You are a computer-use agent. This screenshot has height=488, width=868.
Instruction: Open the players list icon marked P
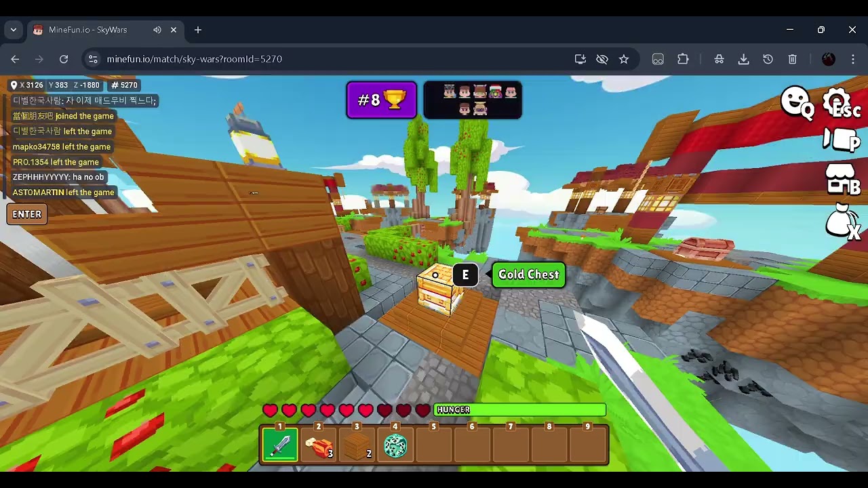tap(842, 140)
